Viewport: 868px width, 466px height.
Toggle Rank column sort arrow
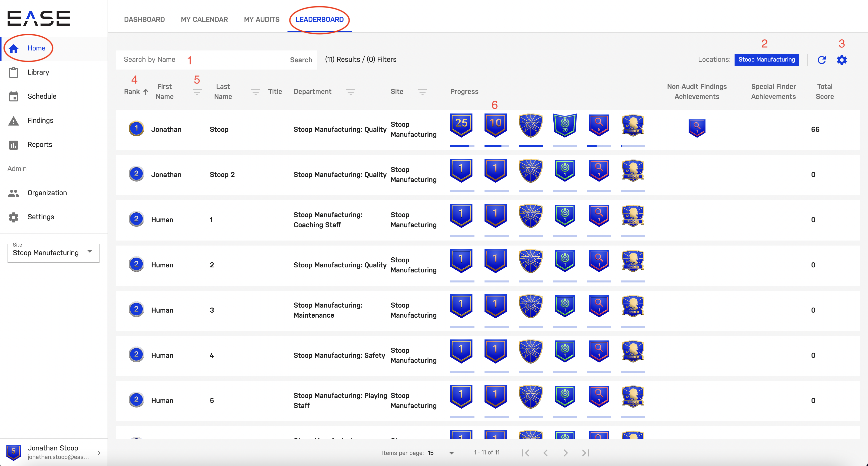tap(146, 92)
